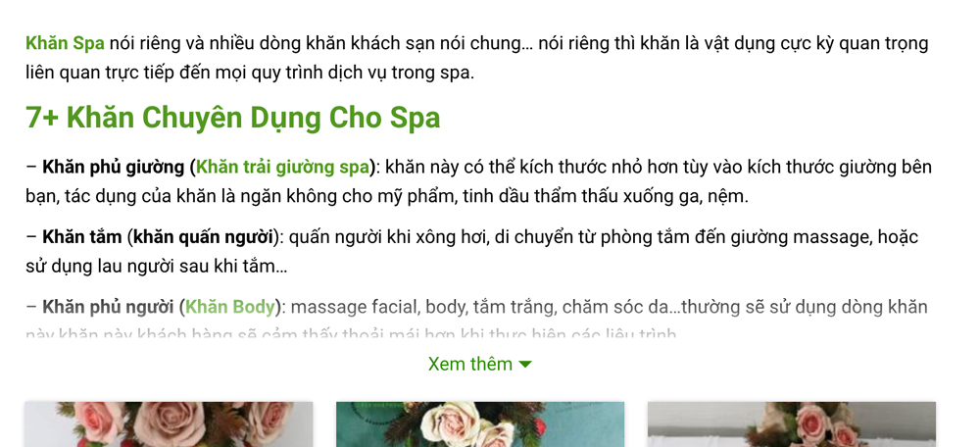
Task: Follow the Khăn trải giường spa link
Action: [283, 167]
